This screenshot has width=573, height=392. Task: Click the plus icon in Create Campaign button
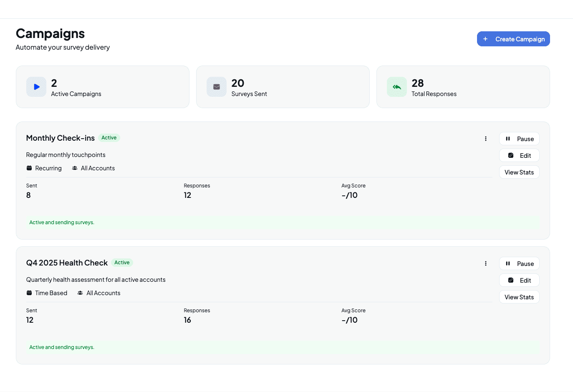(x=485, y=39)
